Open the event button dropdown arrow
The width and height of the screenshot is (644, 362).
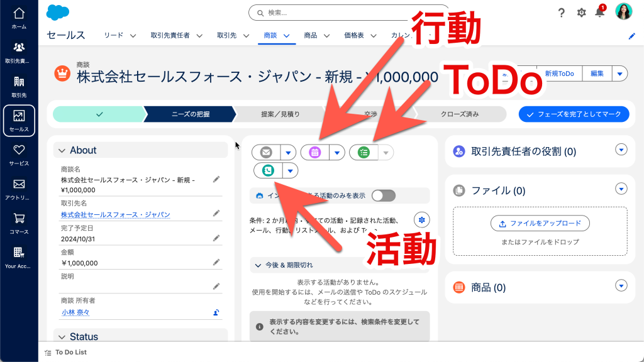point(337,153)
